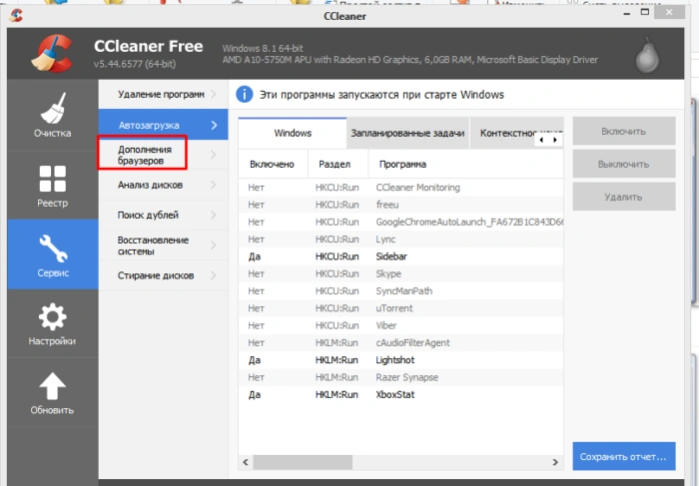Select the Razer Synapse entry
This screenshot has width=699, height=486.
[x=401, y=377]
